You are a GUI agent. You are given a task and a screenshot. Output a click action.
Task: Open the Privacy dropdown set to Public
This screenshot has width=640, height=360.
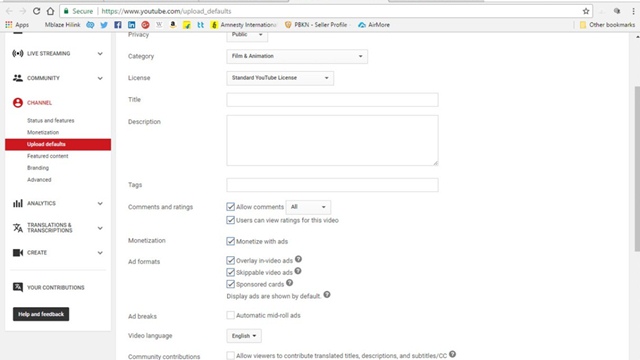click(247, 36)
